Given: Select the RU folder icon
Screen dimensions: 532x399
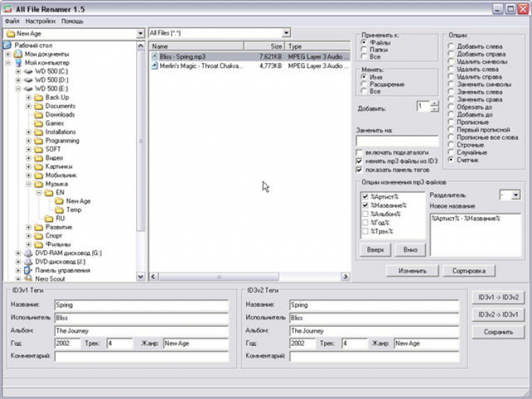Looking at the screenshot, I should (x=49, y=219).
